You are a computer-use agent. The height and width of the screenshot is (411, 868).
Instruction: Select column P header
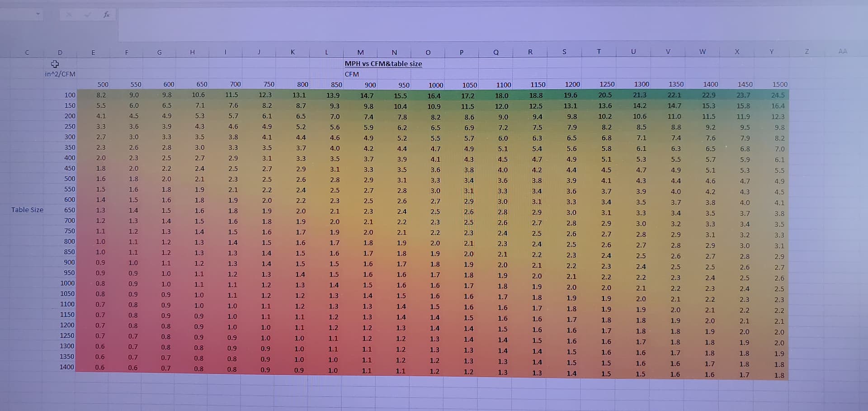462,52
